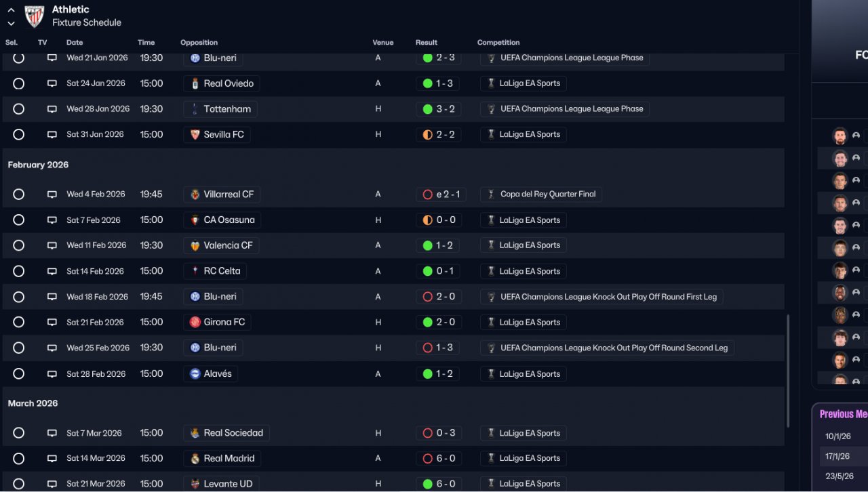Click the Athletic club badge in header
This screenshot has height=492, width=868.
coord(35,16)
